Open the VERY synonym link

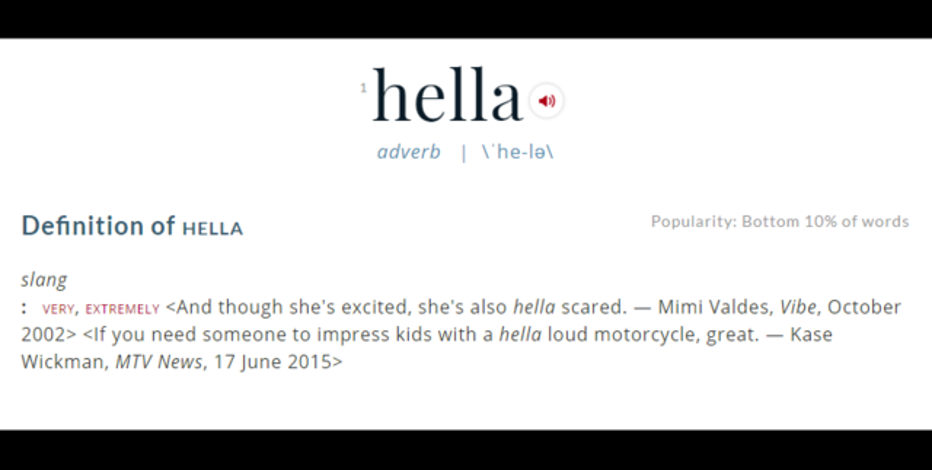58,309
